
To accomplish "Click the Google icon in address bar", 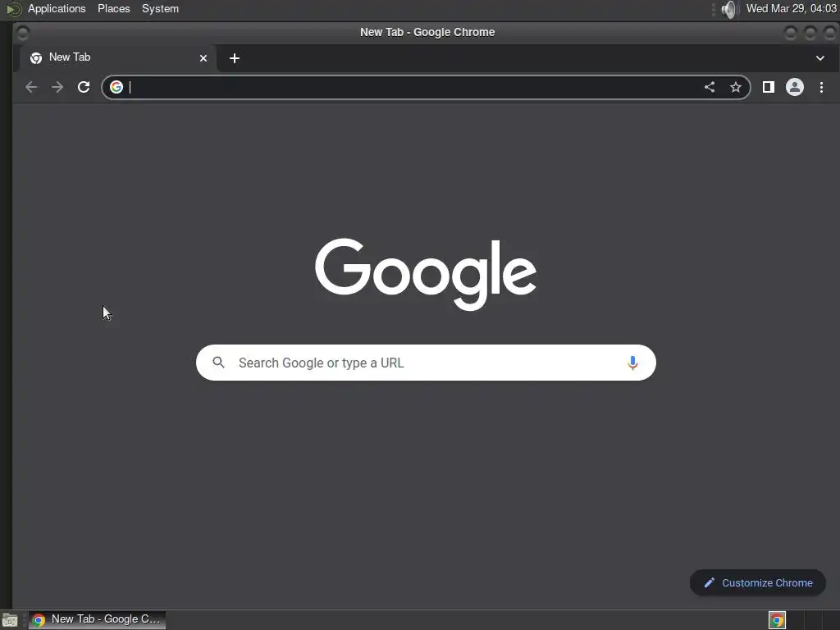I will coord(116,87).
